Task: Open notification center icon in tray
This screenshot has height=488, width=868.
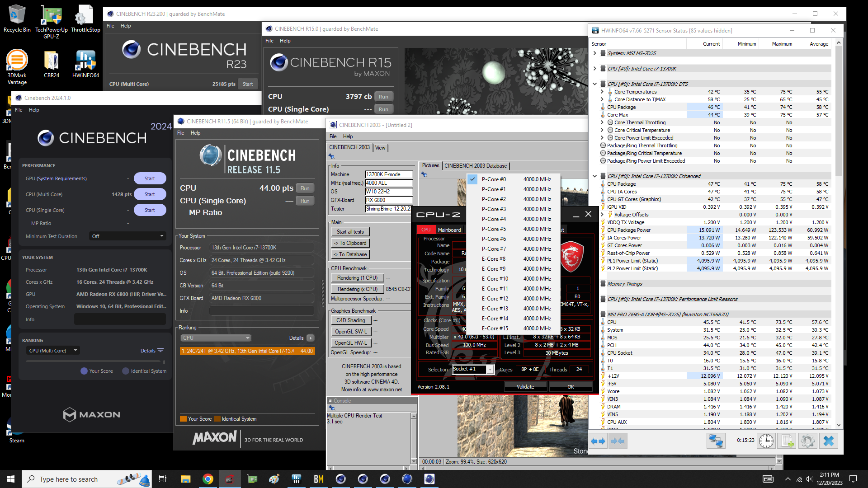Action: [x=853, y=479]
